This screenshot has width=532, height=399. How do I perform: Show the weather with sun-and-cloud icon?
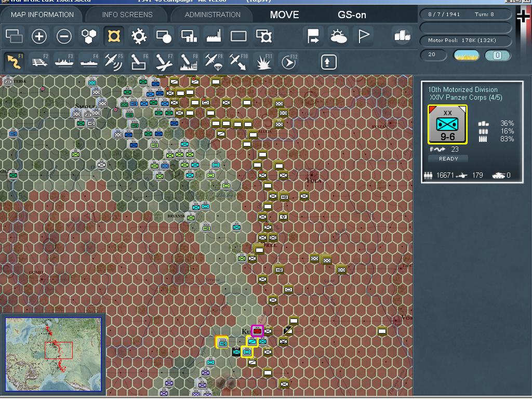(338, 36)
